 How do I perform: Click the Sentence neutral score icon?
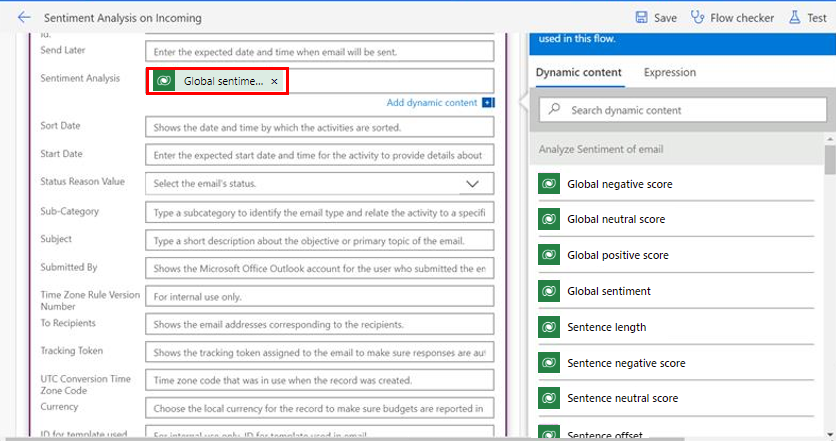549,398
